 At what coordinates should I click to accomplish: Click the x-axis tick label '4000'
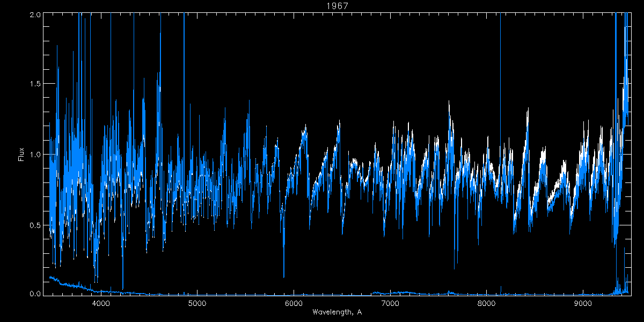pos(101,303)
